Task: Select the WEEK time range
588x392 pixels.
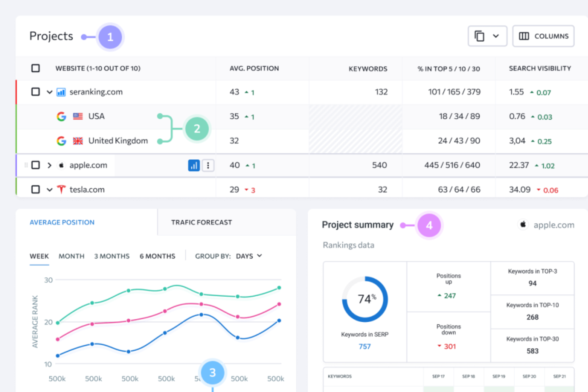Action: click(39, 256)
